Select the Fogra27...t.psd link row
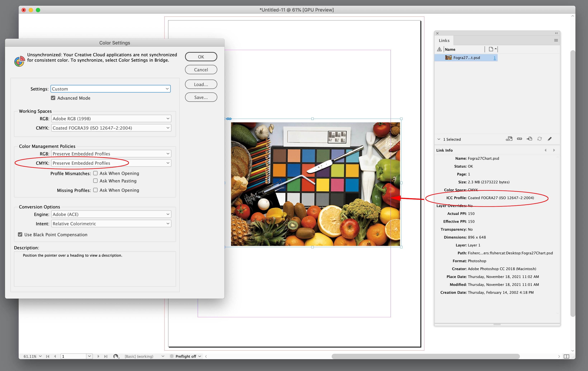 (466, 58)
